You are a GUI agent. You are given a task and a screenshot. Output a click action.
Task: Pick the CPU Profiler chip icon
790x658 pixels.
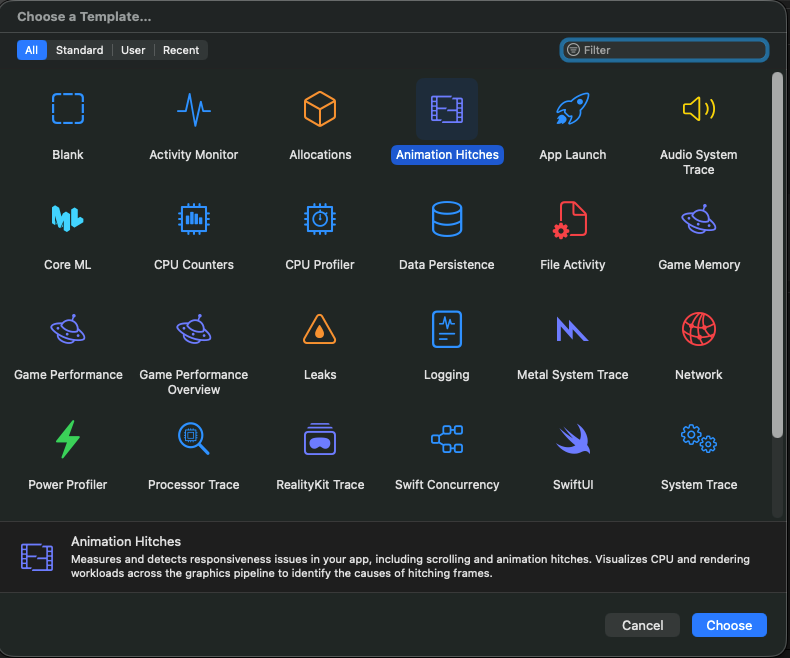320,219
